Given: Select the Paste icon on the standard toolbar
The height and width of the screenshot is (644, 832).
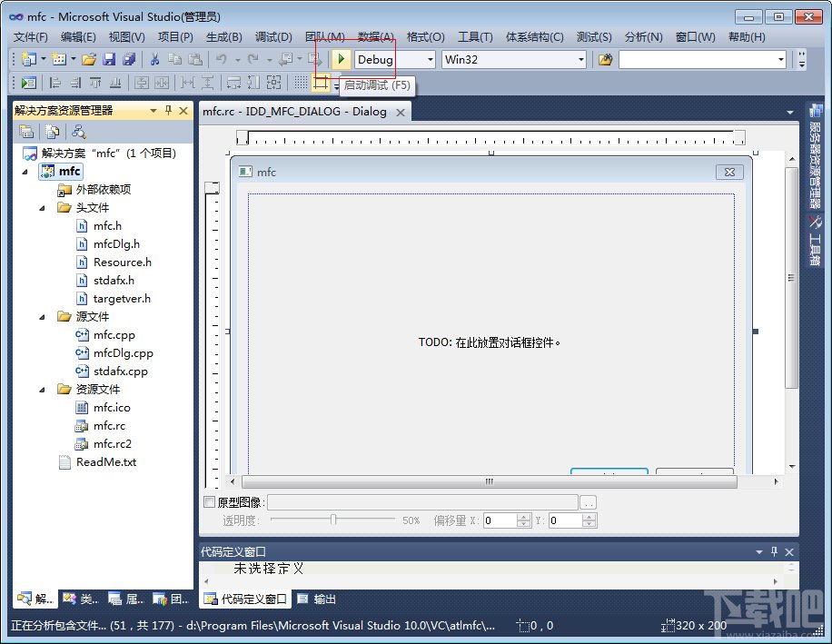Looking at the screenshot, I should point(196,58).
